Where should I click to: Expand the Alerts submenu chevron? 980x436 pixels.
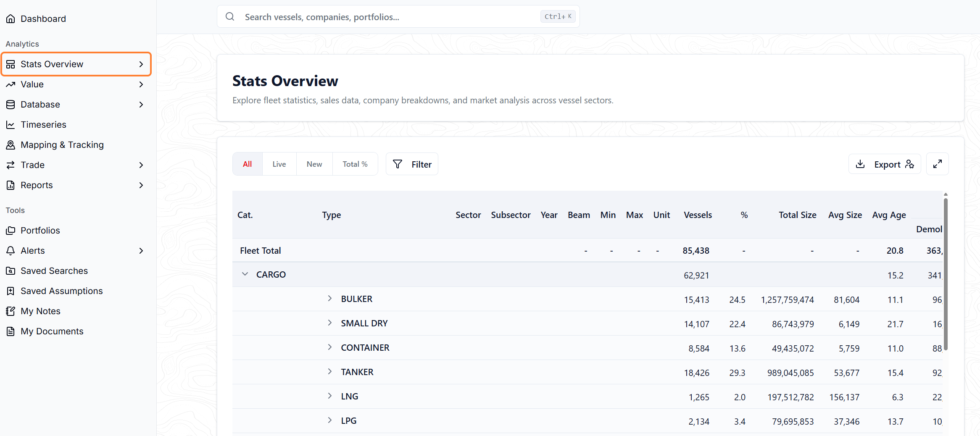point(141,251)
